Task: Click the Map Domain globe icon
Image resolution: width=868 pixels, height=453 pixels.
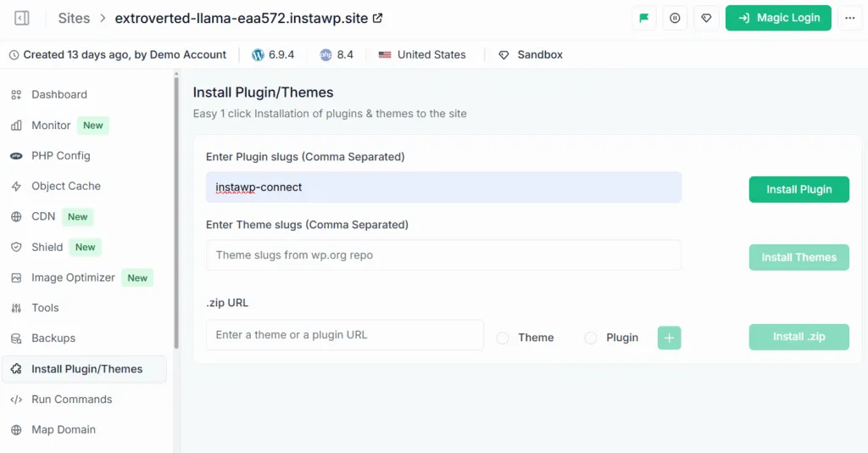Action: pos(16,430)
